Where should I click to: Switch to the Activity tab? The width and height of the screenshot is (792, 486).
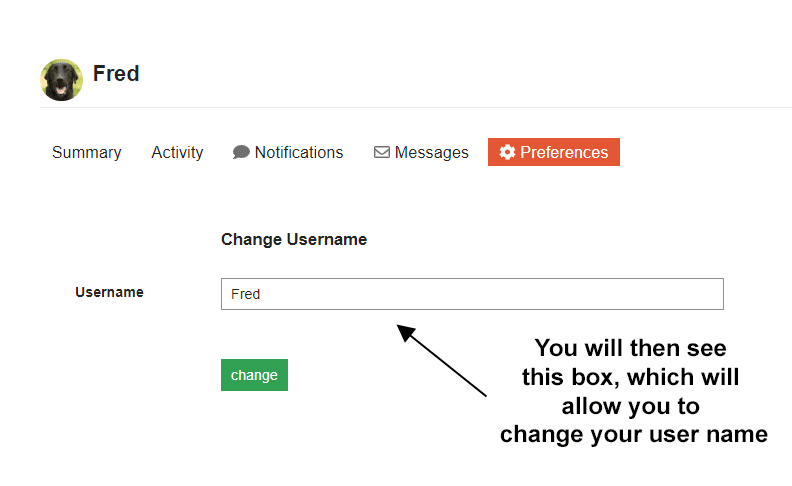tap(177, 153)
